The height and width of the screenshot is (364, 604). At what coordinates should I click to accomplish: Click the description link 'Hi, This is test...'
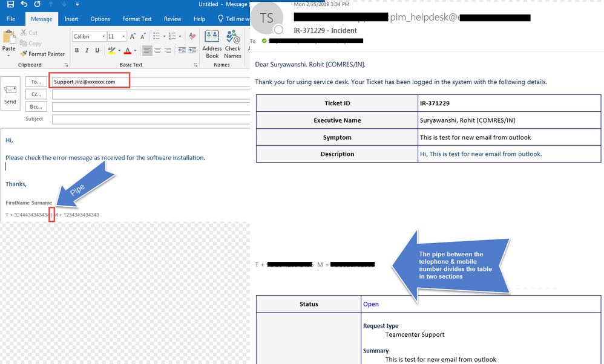tap(481, 154)
